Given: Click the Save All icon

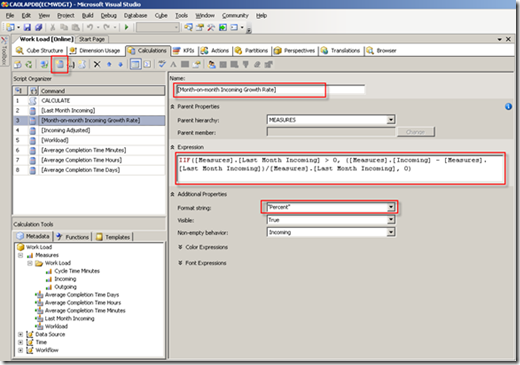Looking at the screenshot, I should 39,27.
